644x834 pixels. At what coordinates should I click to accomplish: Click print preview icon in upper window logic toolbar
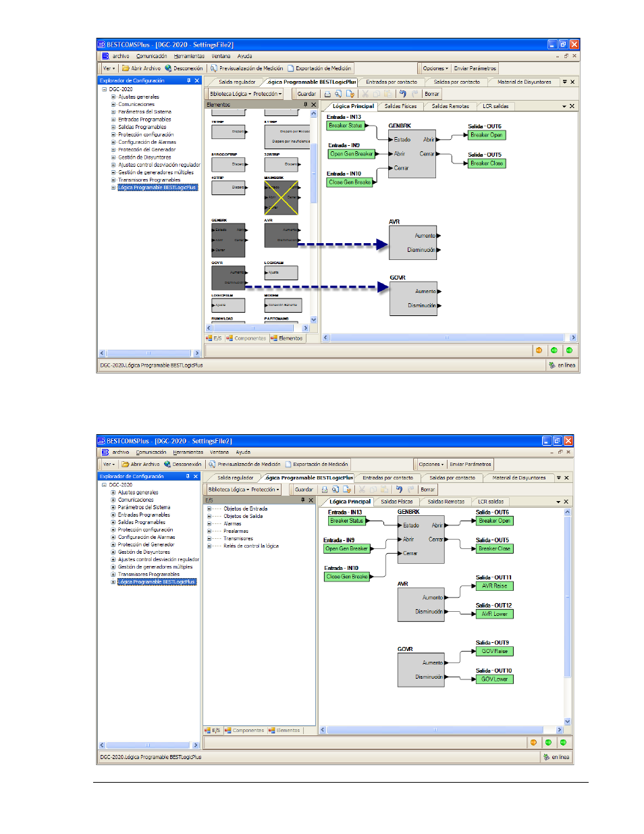coord(338,94)
